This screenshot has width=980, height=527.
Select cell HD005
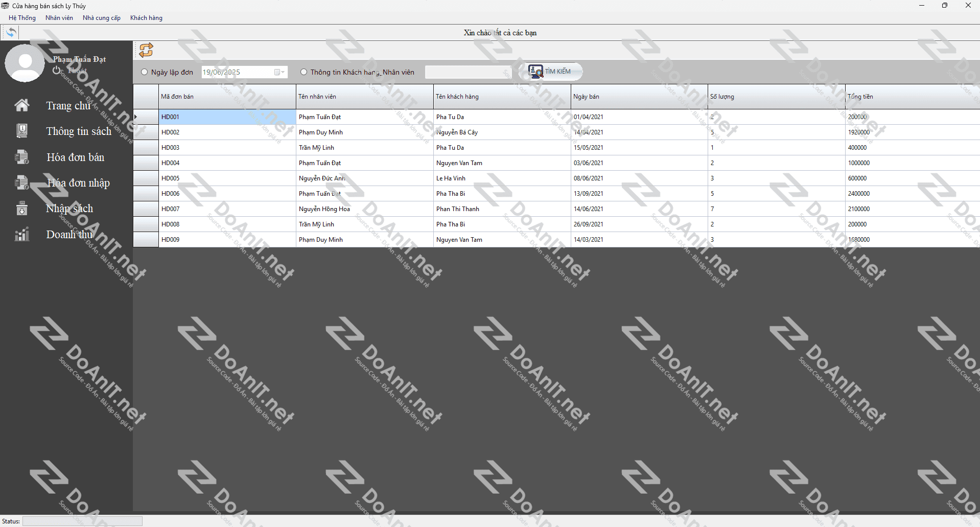coord(227,178)
